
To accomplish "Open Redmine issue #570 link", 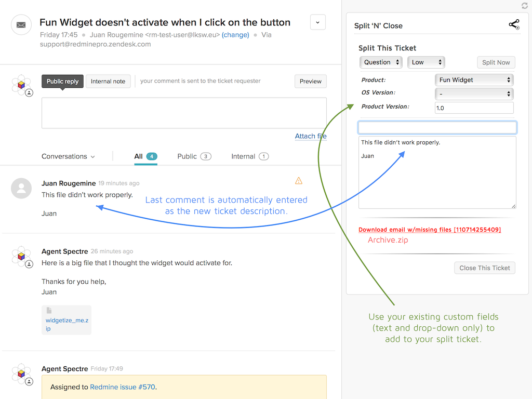I will tap(123, 387).
